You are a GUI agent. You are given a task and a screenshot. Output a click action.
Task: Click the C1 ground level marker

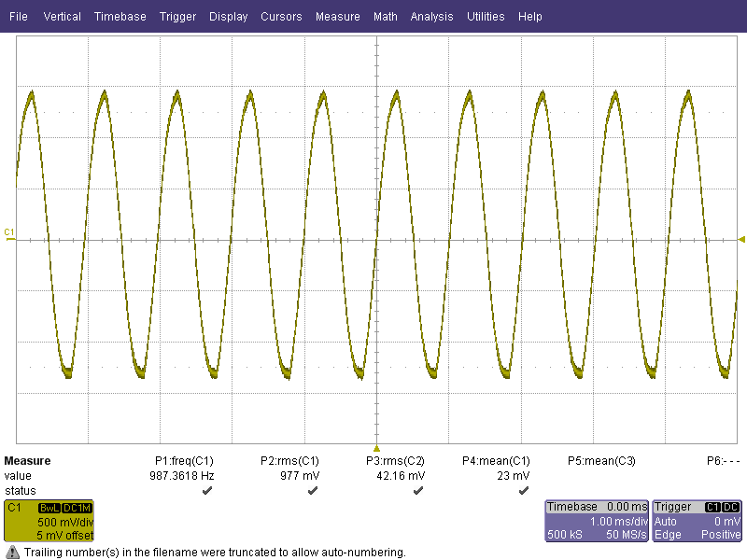point(9,235)
